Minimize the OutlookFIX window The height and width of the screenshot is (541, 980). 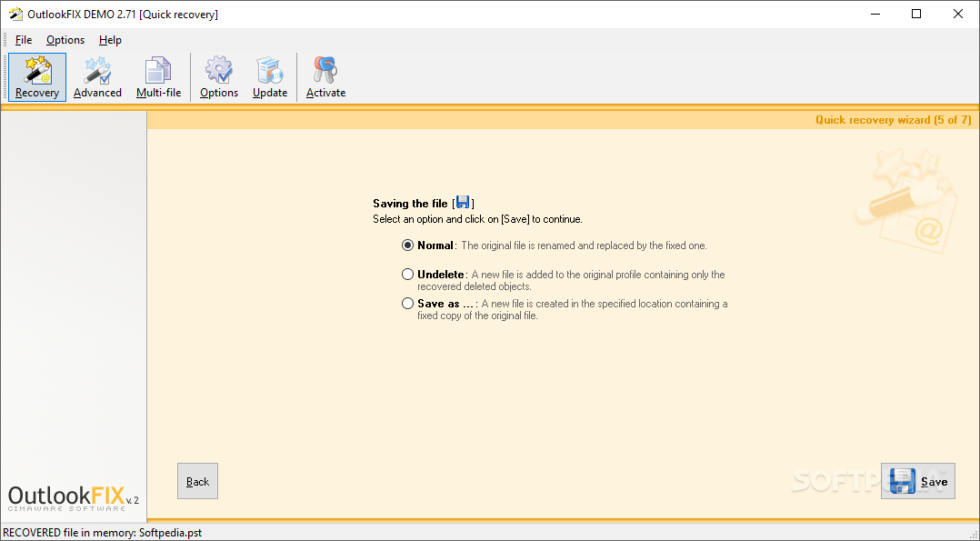[875, 14]
